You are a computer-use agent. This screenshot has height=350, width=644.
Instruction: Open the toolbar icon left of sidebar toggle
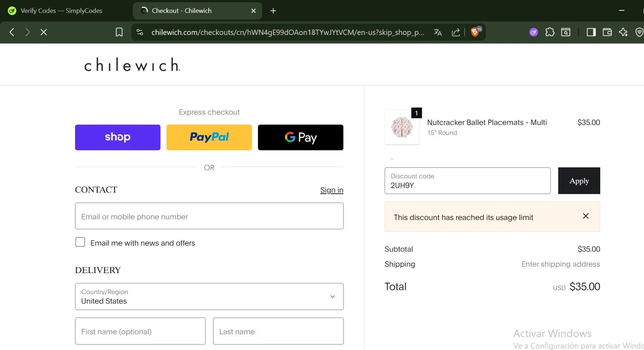tap(566, 32)
